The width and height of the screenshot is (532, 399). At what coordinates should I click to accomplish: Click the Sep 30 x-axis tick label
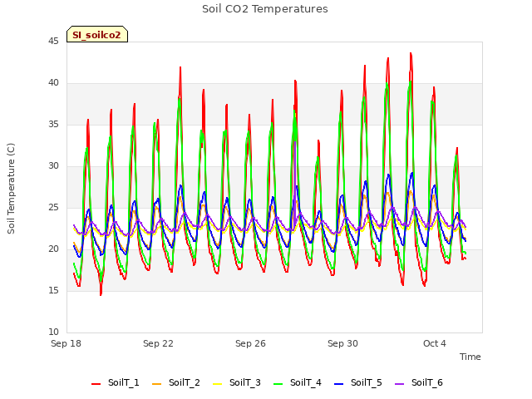[342, 343]
